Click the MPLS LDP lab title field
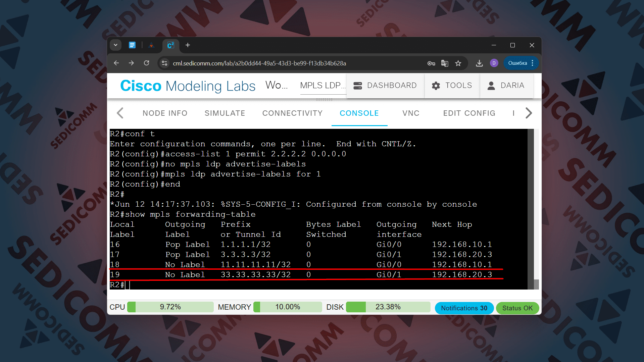This screenshot has width=644, height=362. pos(323,86)
